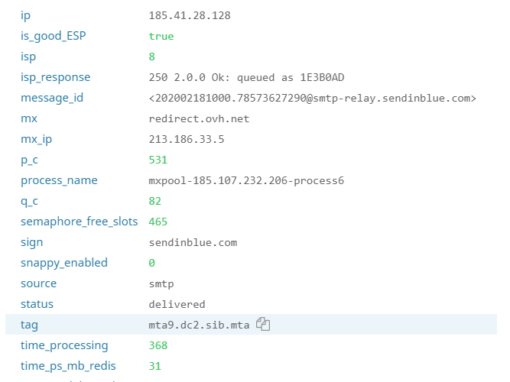The image size is (510, 382).
Task: Click the true value of is_good_ESP
Action: (x=161, y=36)
